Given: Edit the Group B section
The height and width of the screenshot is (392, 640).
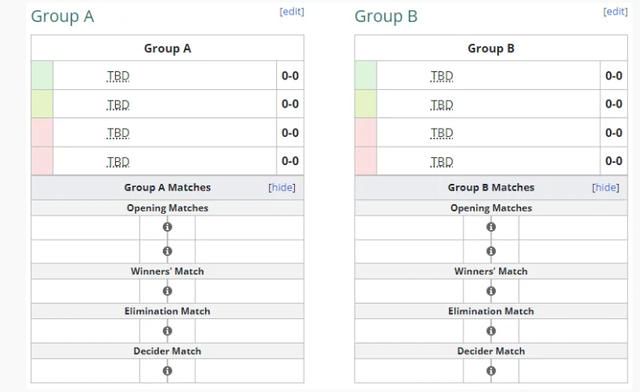Looking at the screenshot, I should [x=616, y=11].
